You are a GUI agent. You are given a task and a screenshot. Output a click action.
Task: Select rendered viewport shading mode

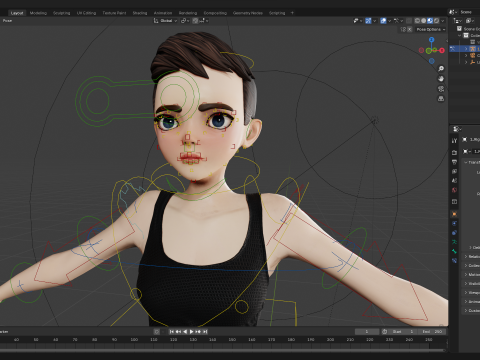pyautogui.click(x=436, y=21)
